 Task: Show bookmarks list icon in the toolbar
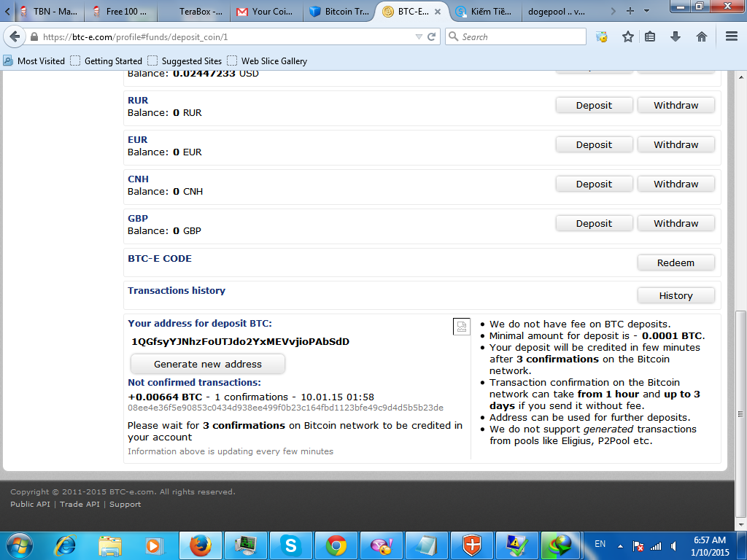[650, 36]
